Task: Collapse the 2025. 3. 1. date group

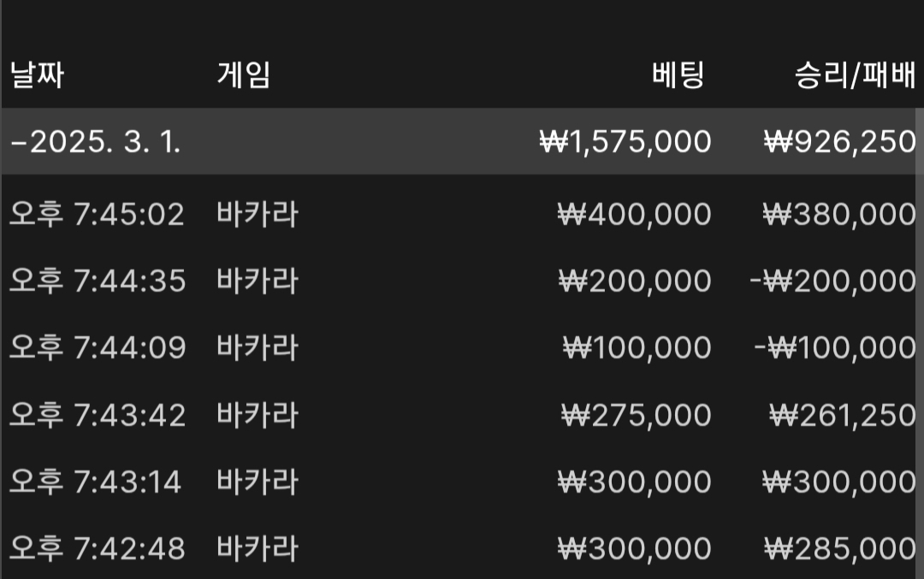Action: 18,142
